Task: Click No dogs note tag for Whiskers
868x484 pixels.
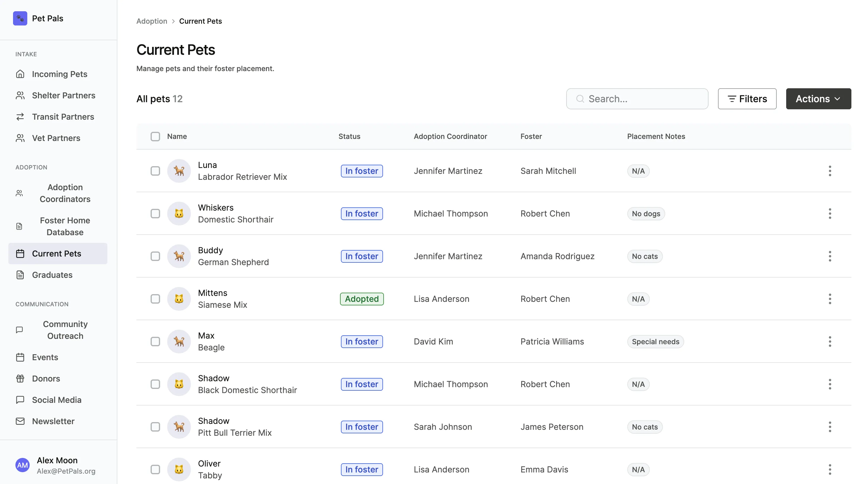Action: pos(646,213)
